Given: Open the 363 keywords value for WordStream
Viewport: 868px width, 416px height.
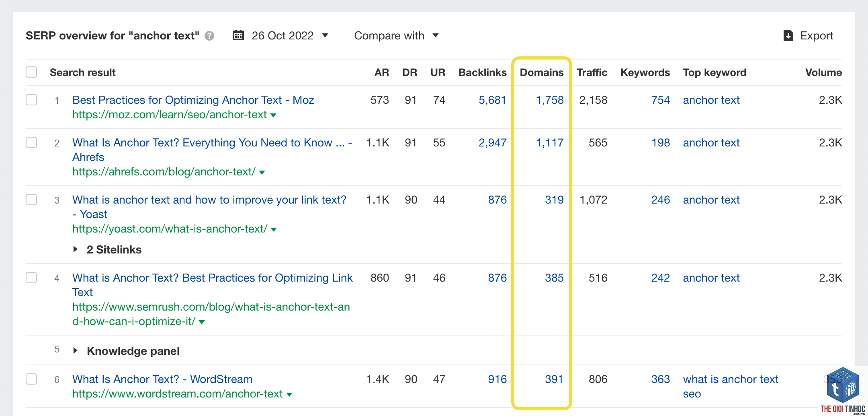Looking at the screenshot, I should tap(661, 379).
